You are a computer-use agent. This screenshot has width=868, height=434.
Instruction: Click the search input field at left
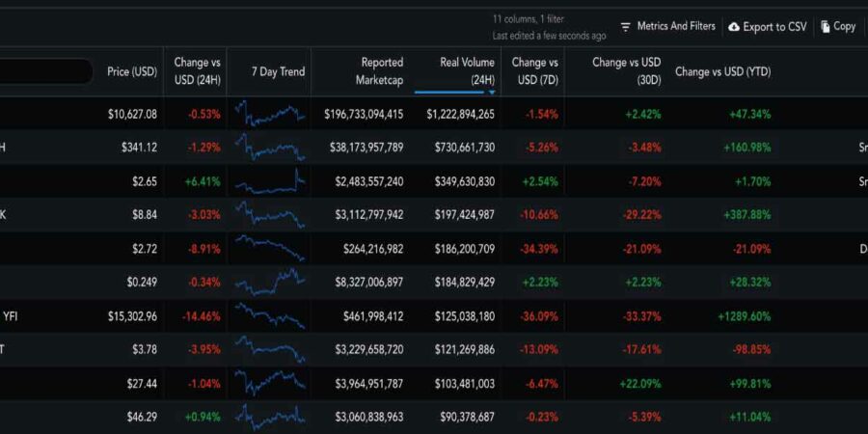46,71
